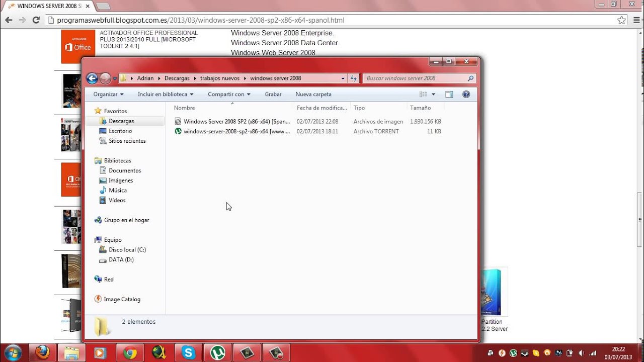The height and width of the screenshot is (362, 644).
Task: Reload the Chrome page
Action: pos(36,20)
